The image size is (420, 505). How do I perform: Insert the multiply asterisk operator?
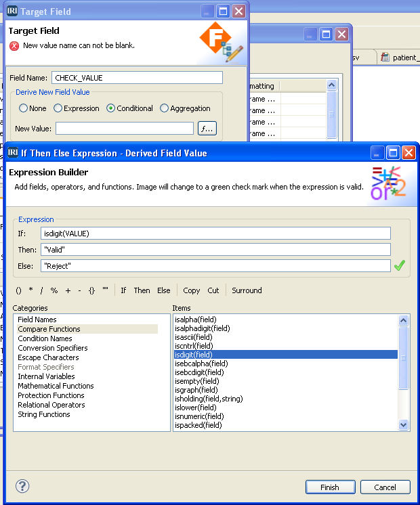click(31, 290)
